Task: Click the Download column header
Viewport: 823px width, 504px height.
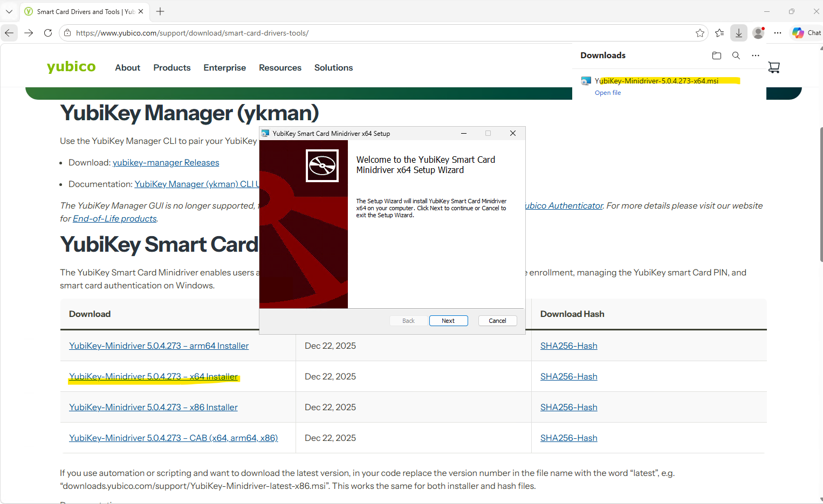Action: (90, 314)
